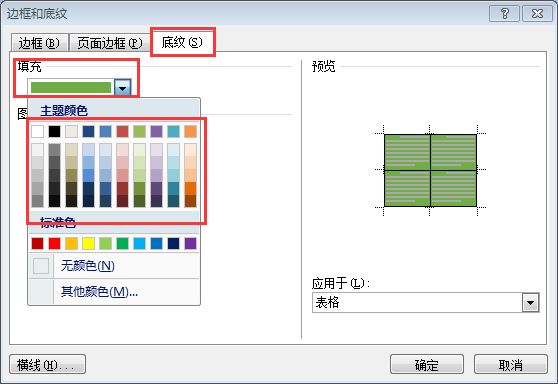Choose the aqua theme color swatch
The width and height of the screenshot is (558, 384).
click(174, 131)
